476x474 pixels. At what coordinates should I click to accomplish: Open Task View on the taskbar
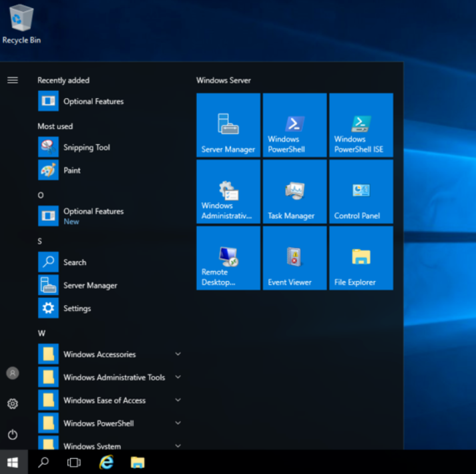pos(73,463)
